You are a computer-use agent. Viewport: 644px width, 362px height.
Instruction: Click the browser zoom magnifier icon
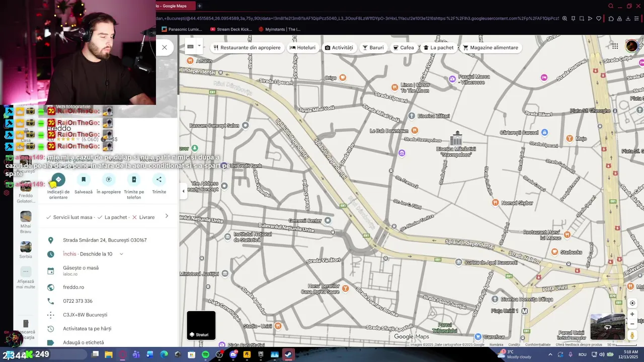point(565,19)
